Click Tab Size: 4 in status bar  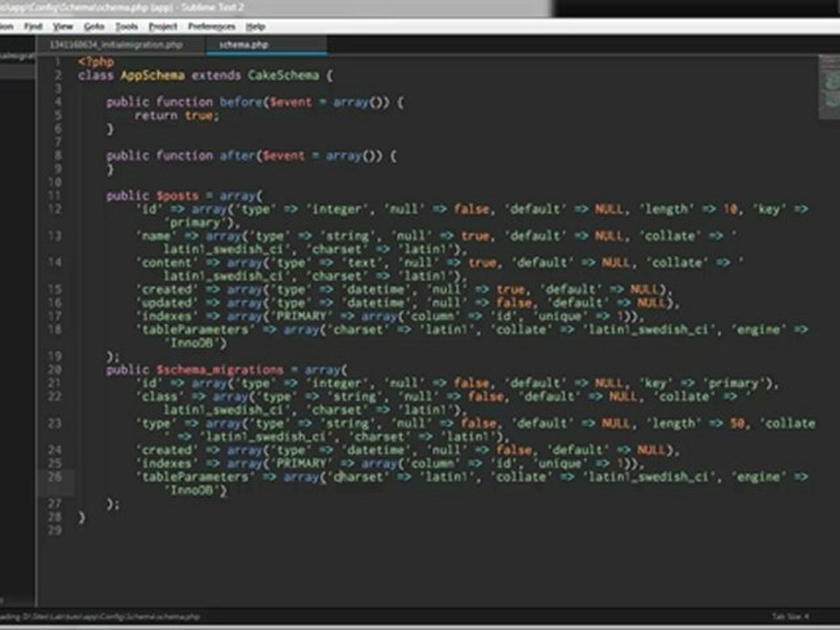tap(790, 617)
